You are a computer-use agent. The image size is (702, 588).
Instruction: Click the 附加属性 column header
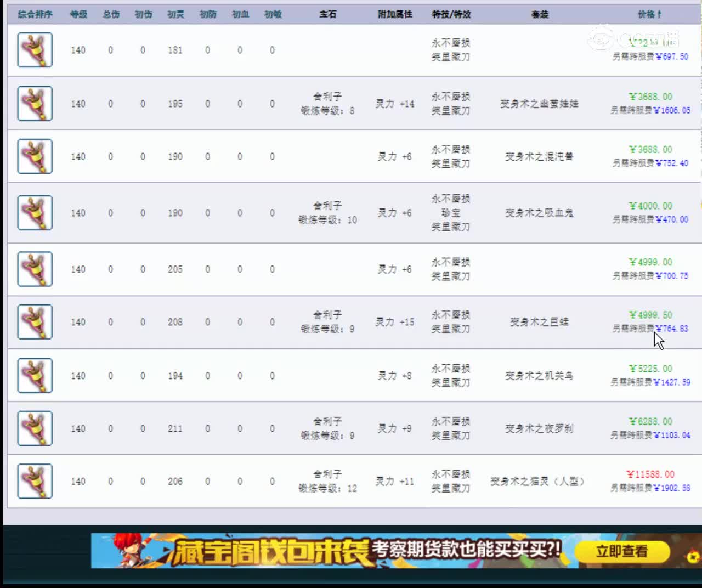(395, 14)
